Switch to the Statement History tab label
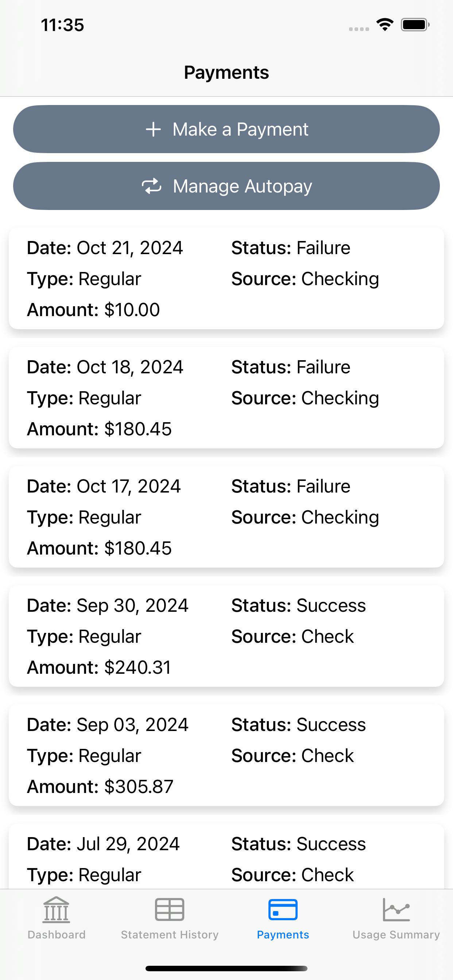 point(170,935)
